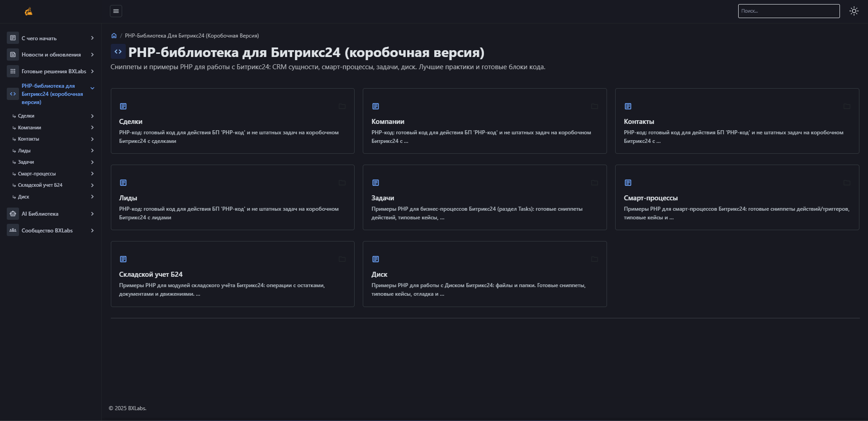
Task: Expand 'Готовые решения BXLabs' chevron
Action: coord(92,71)
